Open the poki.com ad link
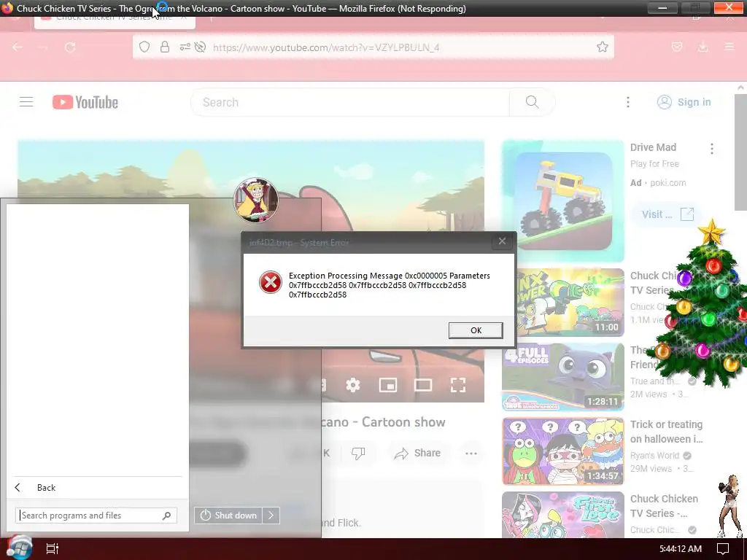The image size is (747, 560). pyautogui.click(x=668, y=182)
